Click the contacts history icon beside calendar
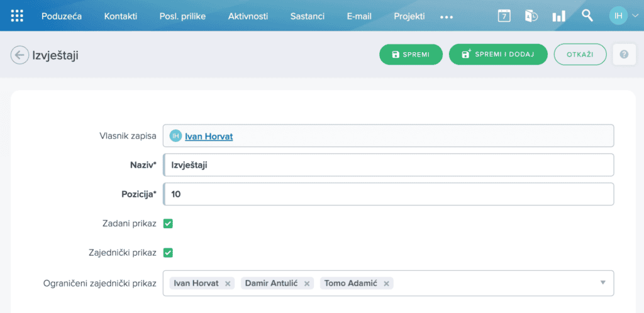This screenshot has width=644, height=313. (531, 16)
